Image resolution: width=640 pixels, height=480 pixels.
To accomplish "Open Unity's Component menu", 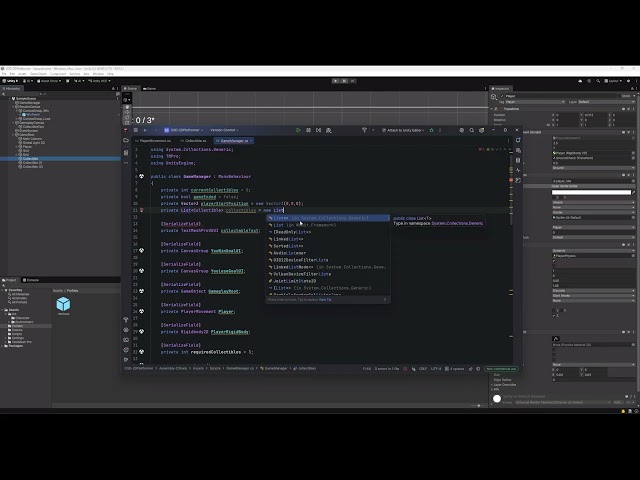I will pyautogui.click(x=58, y=74).
